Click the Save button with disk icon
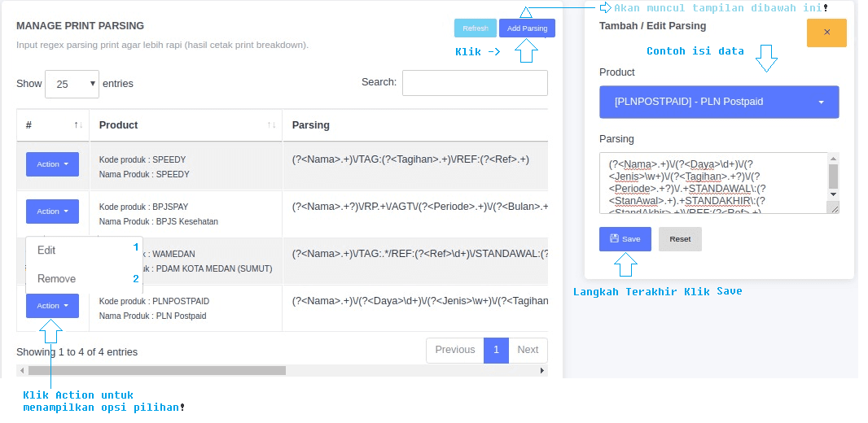 coord(625,239)
